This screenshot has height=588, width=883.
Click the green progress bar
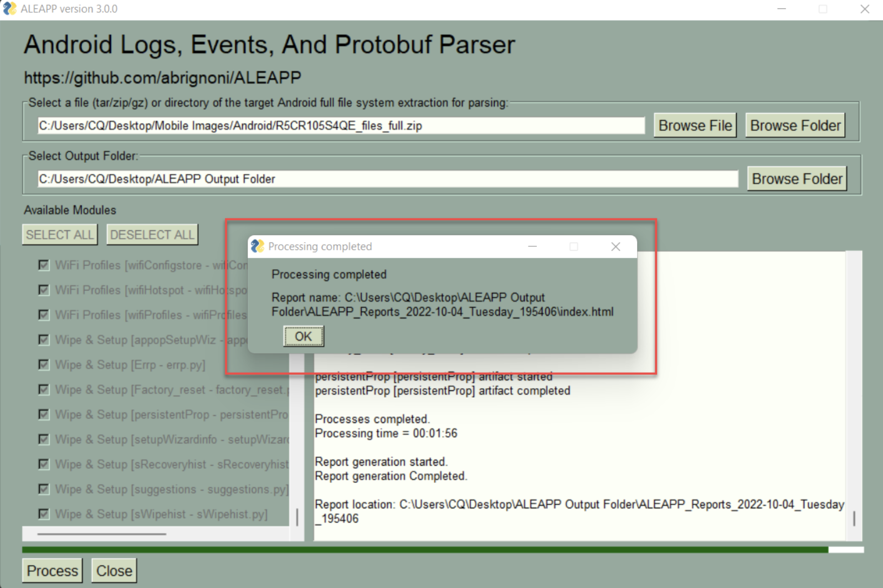pos(425,550)
